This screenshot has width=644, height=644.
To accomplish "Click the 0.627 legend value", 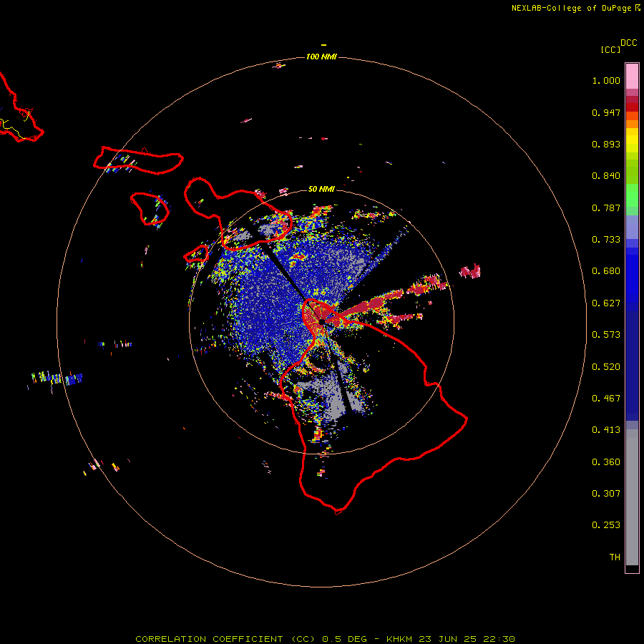I will pyautogui.click(x=606, y=303).
